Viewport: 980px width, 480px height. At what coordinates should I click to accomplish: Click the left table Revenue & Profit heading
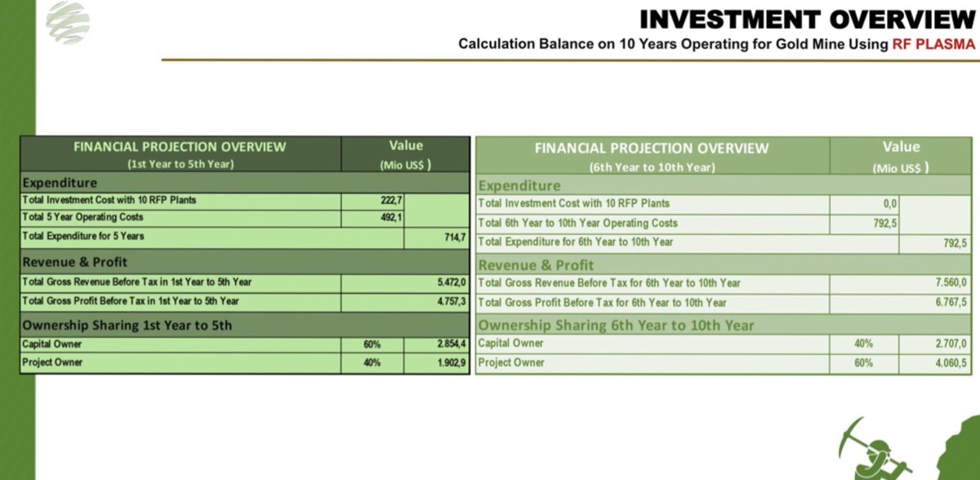coord(75,262)
